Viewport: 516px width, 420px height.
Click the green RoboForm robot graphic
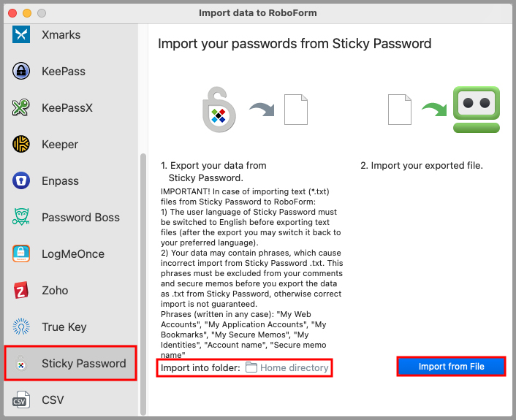tap(476, 110)
